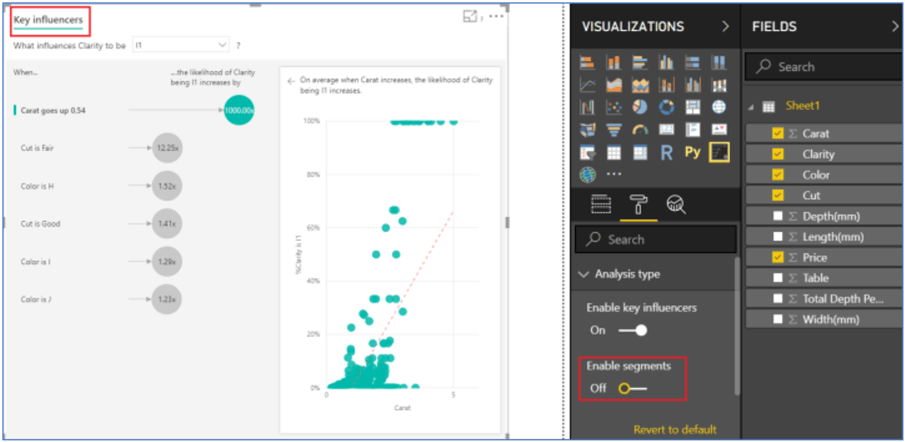Click Revert to default link

pos(675,430)
